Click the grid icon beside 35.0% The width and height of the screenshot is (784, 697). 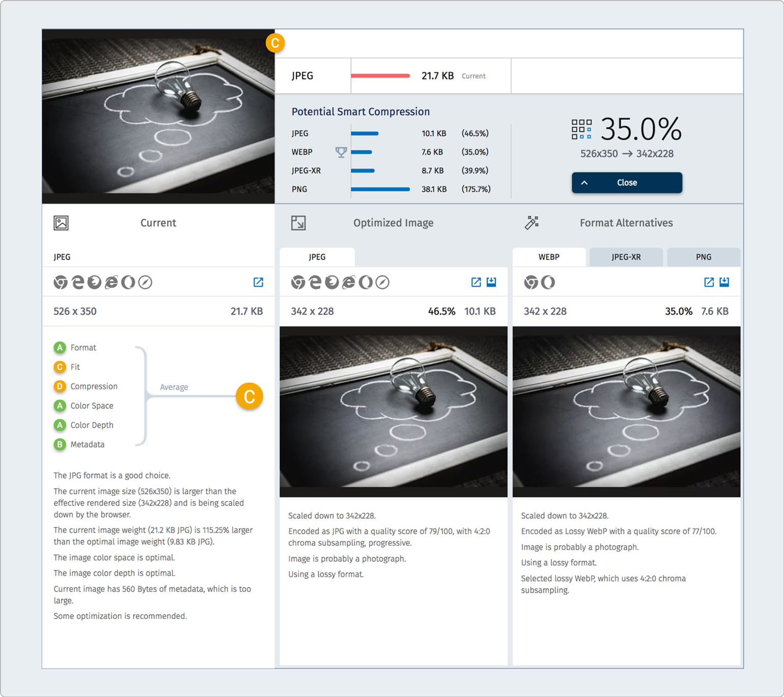(581, 129)
